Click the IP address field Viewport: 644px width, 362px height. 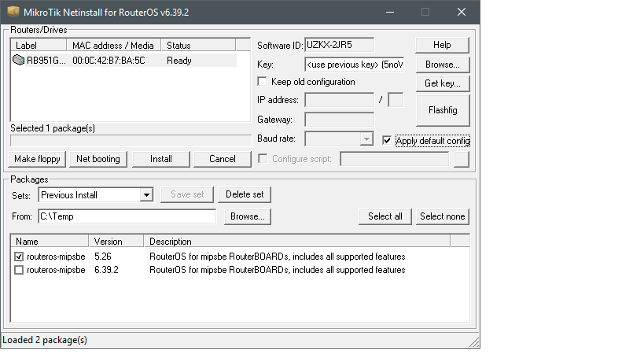339,100
